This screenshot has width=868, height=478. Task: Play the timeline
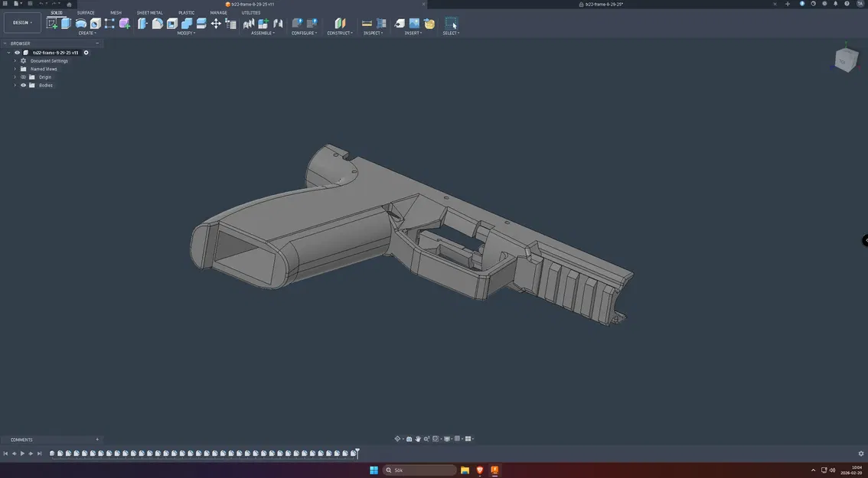pos(23,454)
